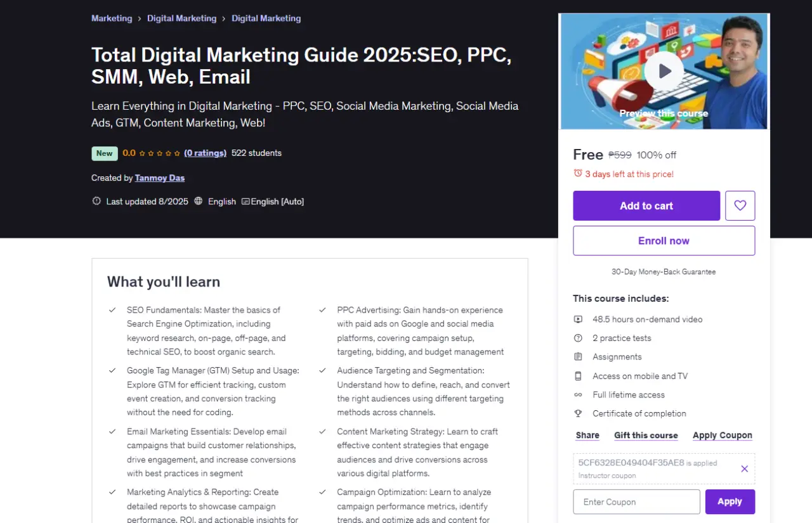Click the This course includes heading
Screen dimensions: 812x523
(x=621, y=299)
